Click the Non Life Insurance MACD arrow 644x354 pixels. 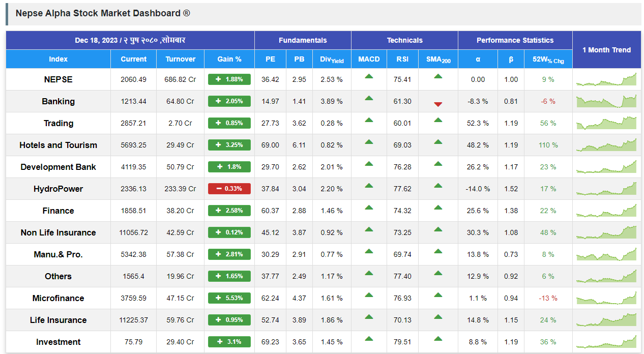[x=369, y=229]
